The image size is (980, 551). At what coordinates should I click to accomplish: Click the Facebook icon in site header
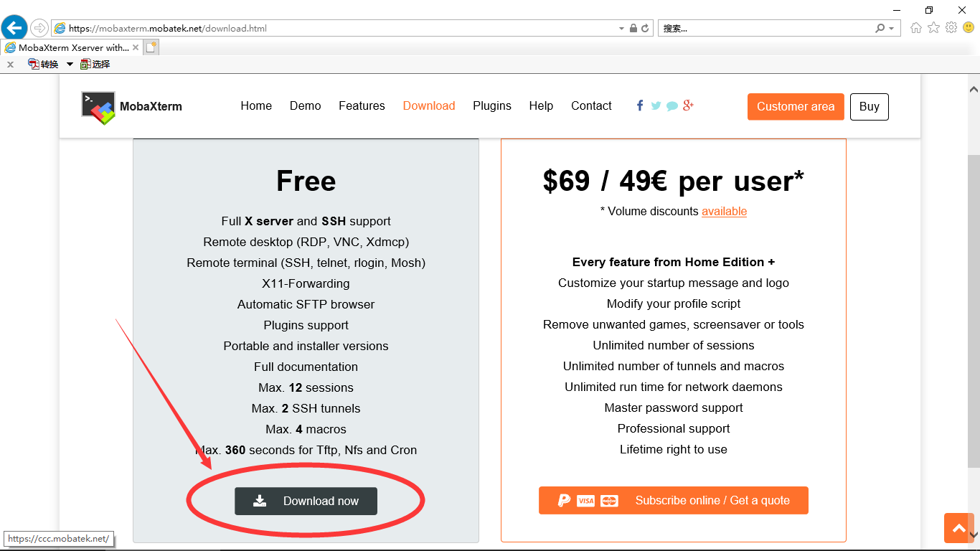tap(639, 105)
